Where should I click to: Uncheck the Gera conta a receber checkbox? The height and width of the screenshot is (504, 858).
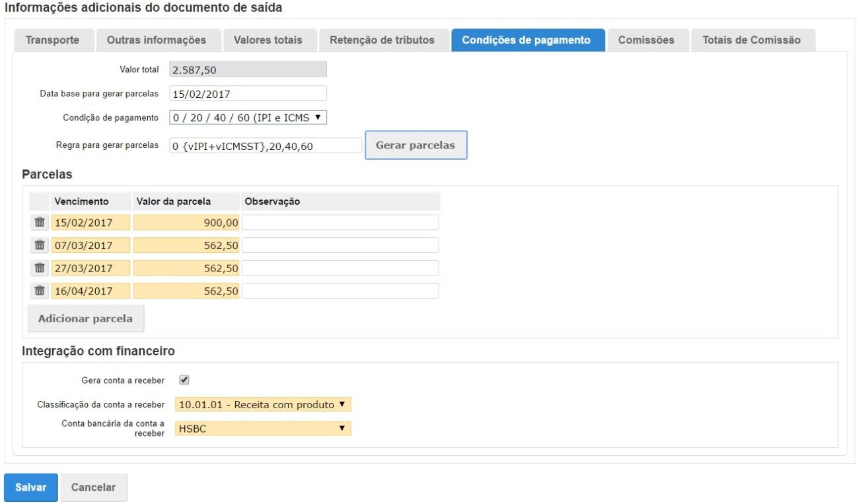coord(184,380)
